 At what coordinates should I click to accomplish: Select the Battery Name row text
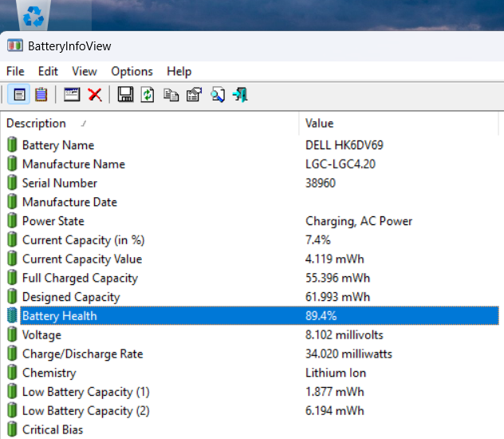coord(58,145)
